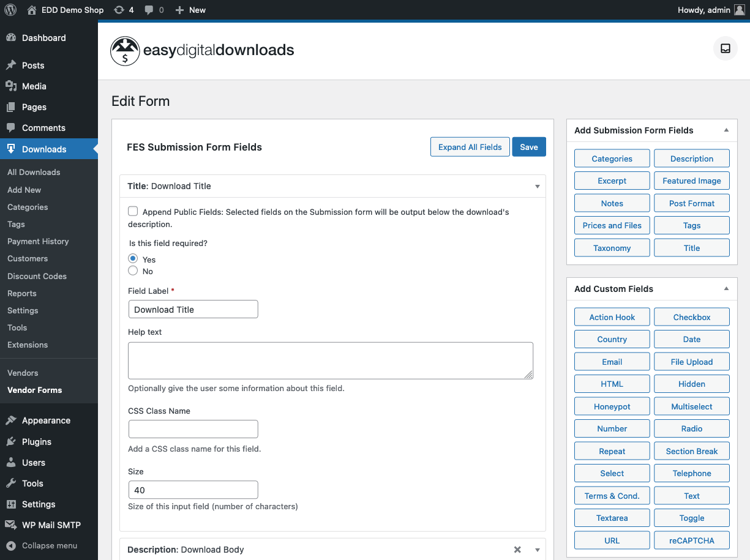
Task: Open comments bubble icon in admin bar
Action: coord(149,10)
